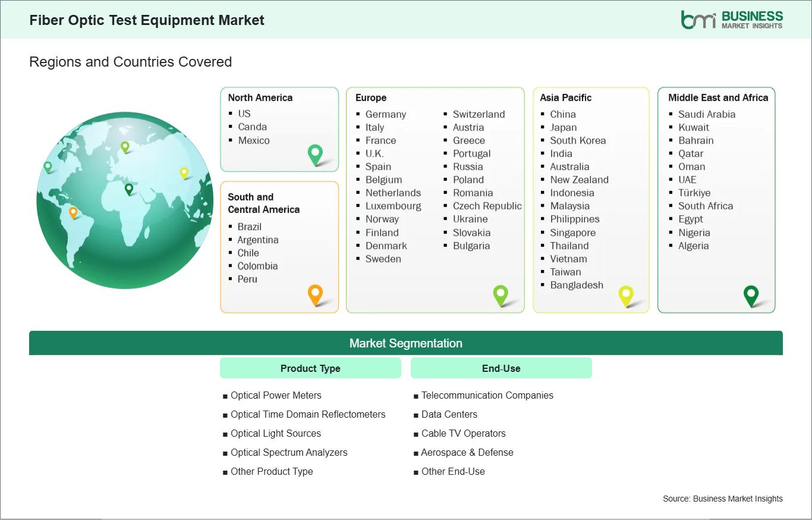Image resolution: width=812 pixels, height=520 pixels.
Task: Select Germany in the Europe list
Action: click(385, 114)
